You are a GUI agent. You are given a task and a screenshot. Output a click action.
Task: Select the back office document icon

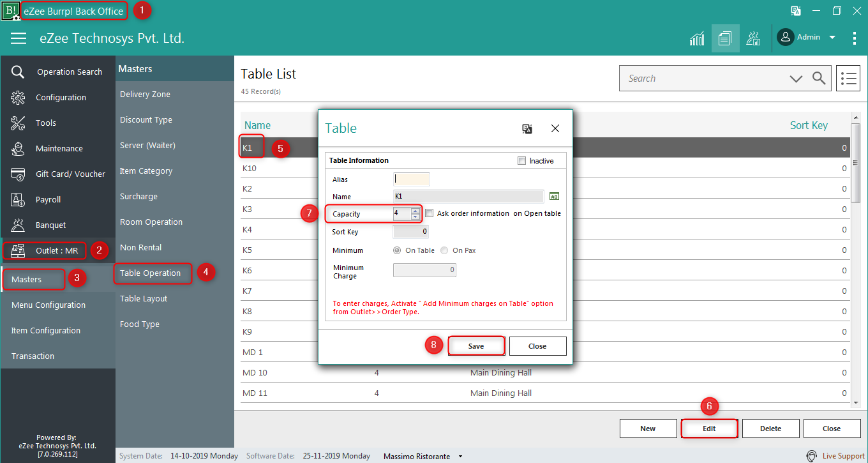click(725, 38)
